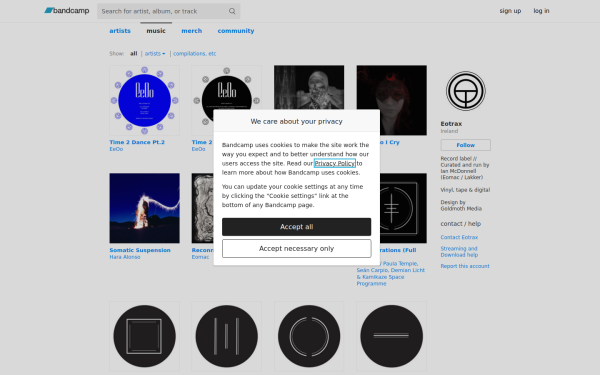Click the Somatic Suspension title link
The image size is (600, 375).
[x=140, y=250]
